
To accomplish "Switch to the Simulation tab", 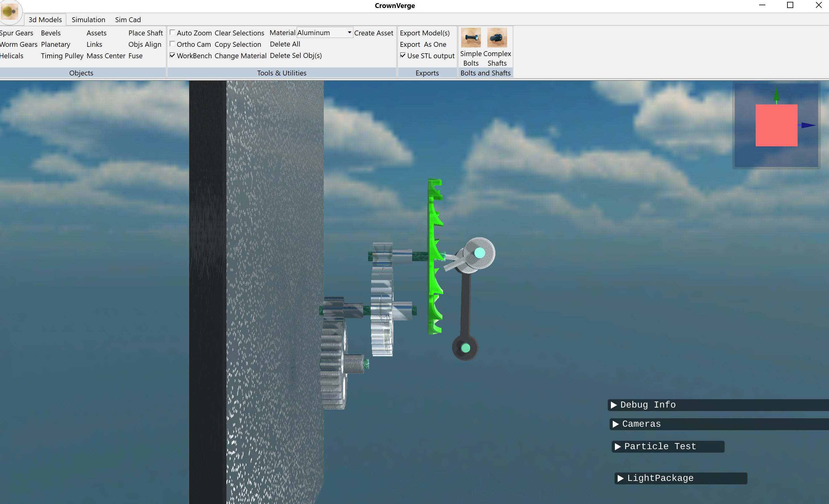I will point(88,19).
